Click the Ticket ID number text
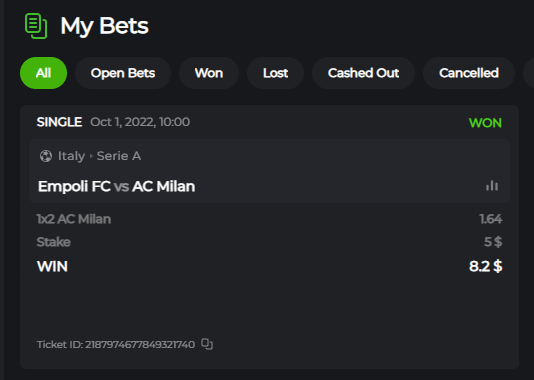 pos(140,344)
